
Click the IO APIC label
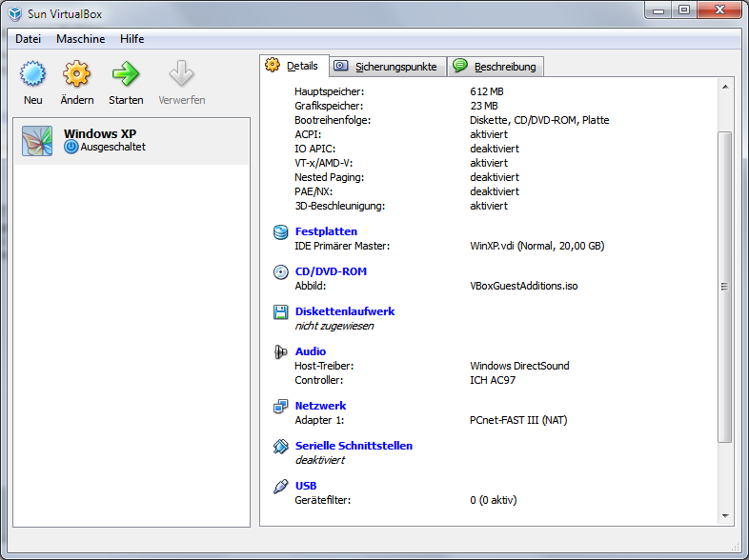314,149
